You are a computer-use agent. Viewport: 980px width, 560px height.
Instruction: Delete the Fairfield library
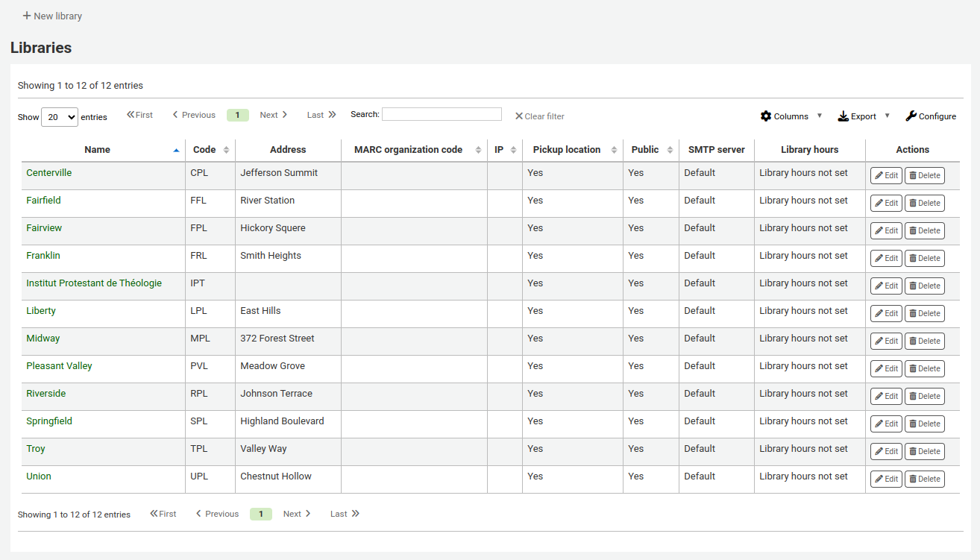click(925, 204)
